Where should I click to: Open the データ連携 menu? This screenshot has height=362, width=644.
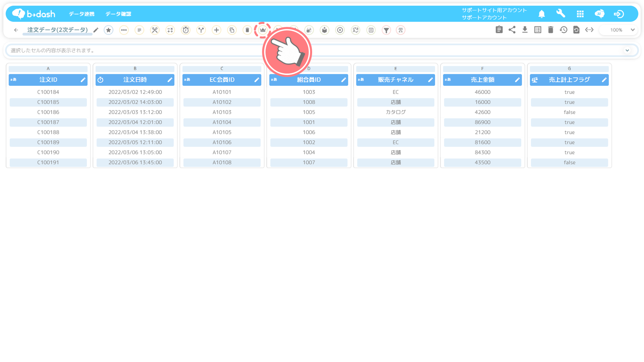[82, 14]
